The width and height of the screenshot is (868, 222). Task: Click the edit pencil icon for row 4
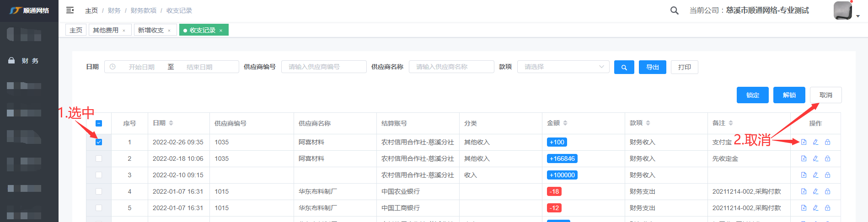815,191
